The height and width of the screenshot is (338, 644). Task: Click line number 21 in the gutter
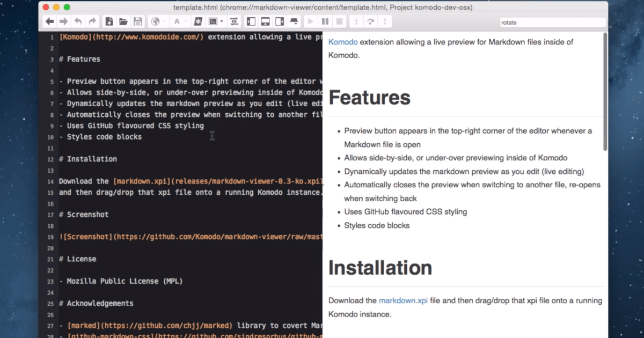coord(50,259)
